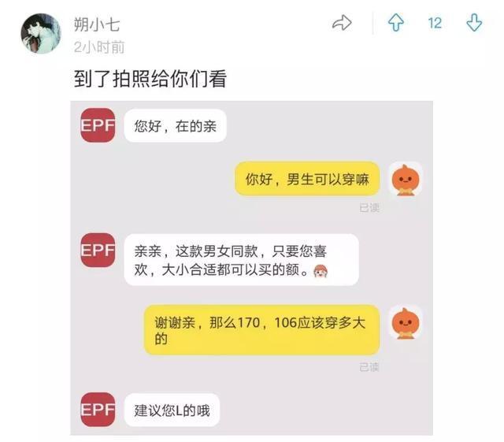Downvote the post with down arrow
The height and width of the screenshot is (442, 504).
click(474, 23)
